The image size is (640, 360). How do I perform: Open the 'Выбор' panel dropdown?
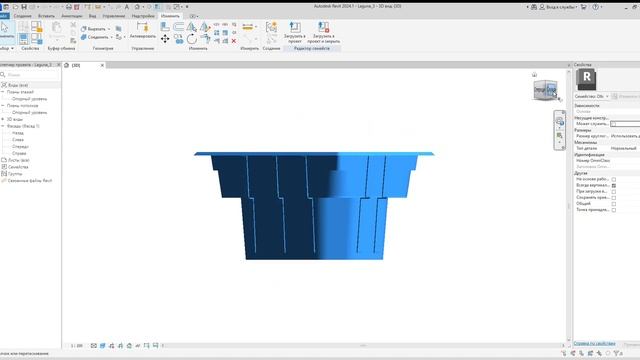[12, 48]
